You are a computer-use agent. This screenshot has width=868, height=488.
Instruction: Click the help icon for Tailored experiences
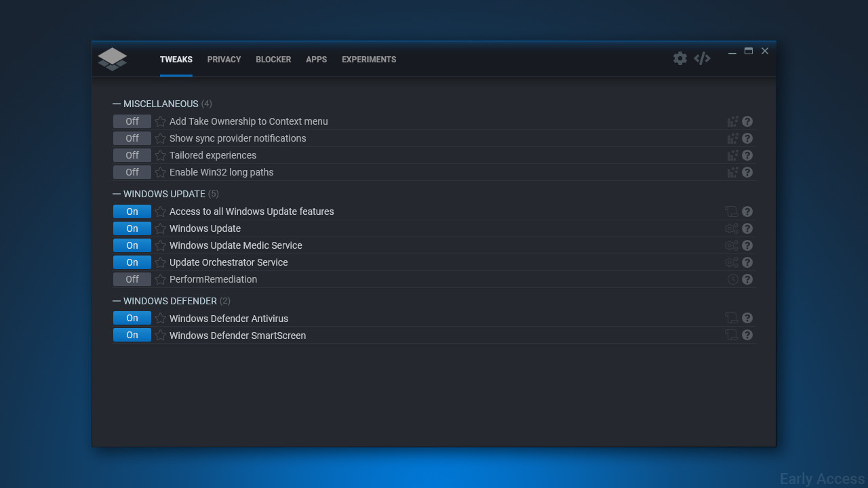coord(747,155)
